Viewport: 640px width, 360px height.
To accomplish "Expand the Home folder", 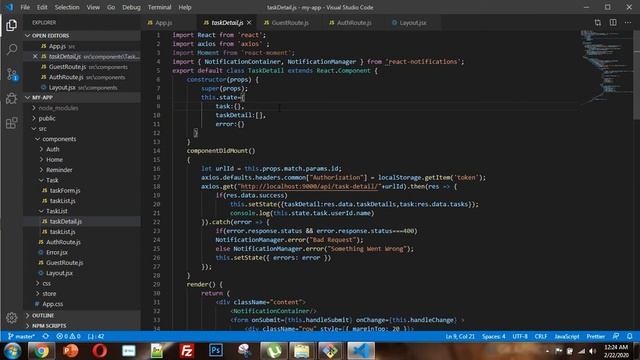I will click(x=54, y=160).
